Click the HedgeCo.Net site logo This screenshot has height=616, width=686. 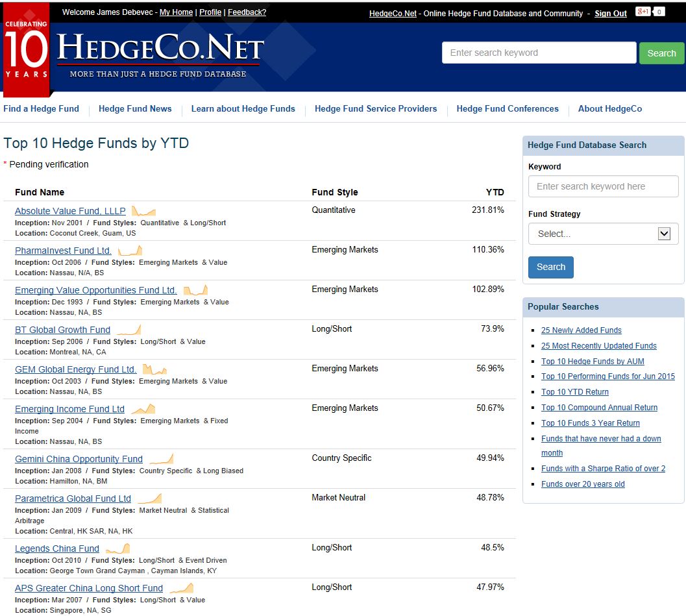coord(160,55)
